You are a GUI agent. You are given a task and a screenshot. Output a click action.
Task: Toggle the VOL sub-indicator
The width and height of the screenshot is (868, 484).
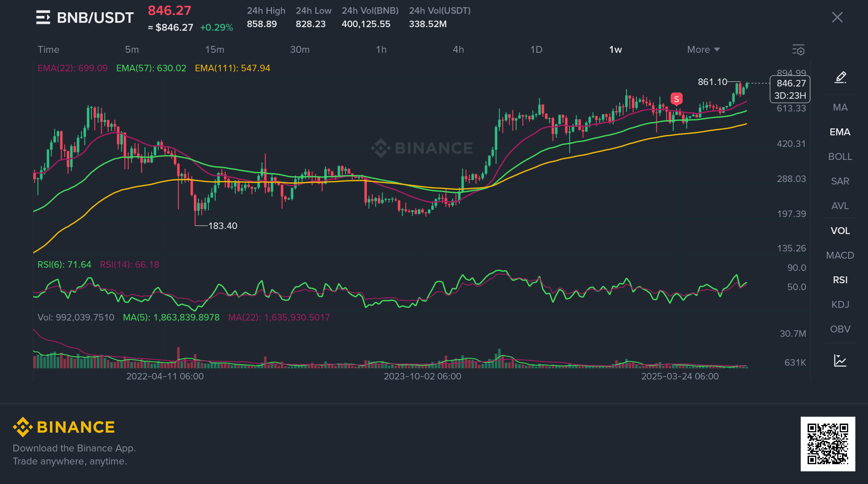(840, 231)
